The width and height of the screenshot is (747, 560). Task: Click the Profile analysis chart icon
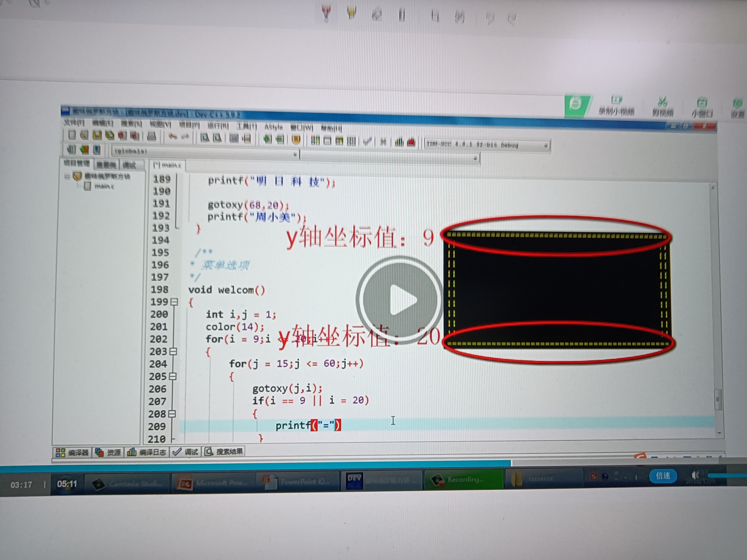[x=399, y=142]
